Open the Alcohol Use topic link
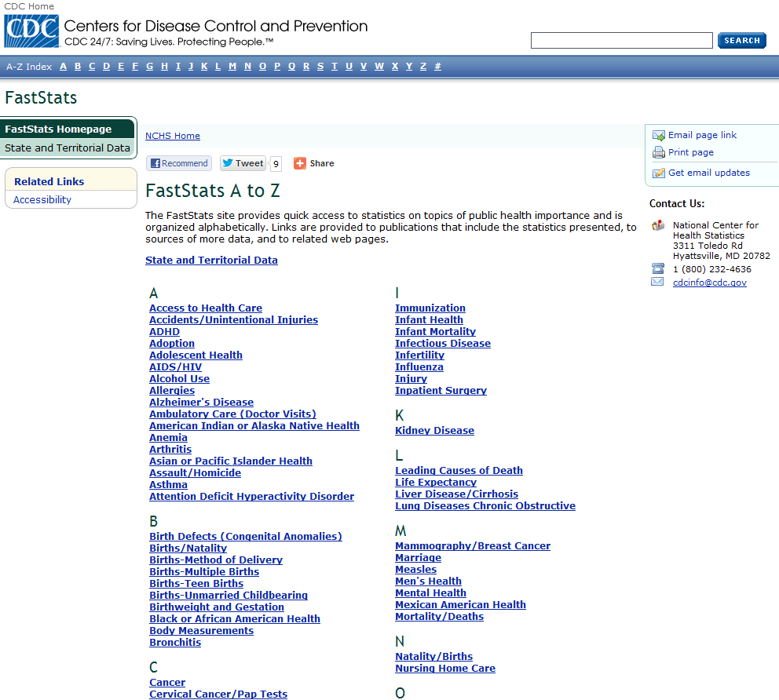Viewport: 779px width, 700px height. pyautogui.click(x=179, y=379)
